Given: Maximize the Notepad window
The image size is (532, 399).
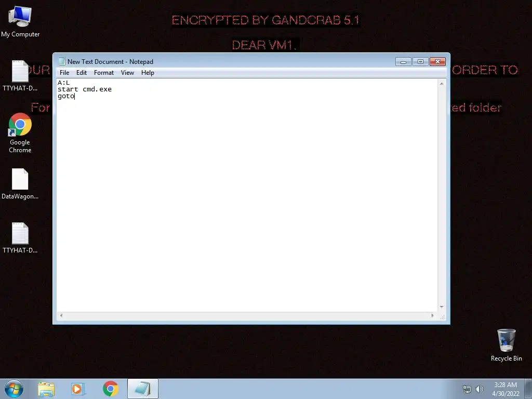Looking at the screenshot, I should [x=420, y=62].
